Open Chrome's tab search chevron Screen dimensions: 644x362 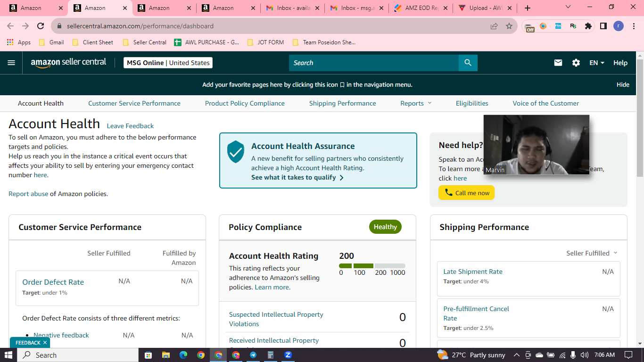pos(568,7)
